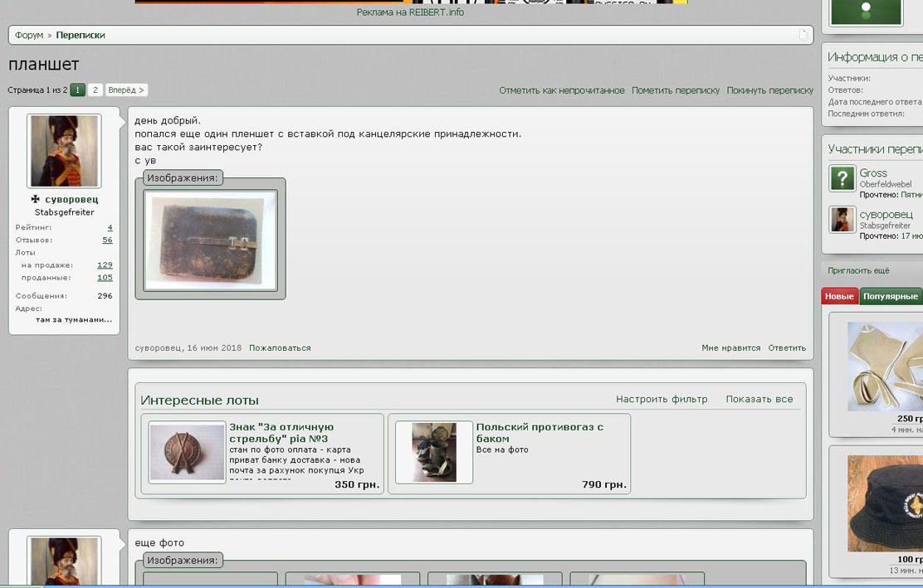Click Отметить как непрочитанное
This screenshot has height=588, width=923.
coord(562,90)
